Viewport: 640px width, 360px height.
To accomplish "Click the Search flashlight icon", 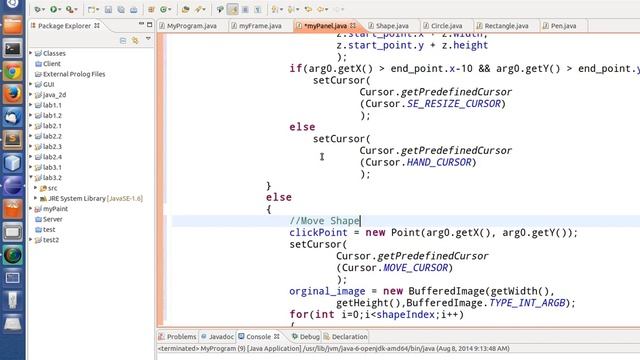I will coord(199,9).
